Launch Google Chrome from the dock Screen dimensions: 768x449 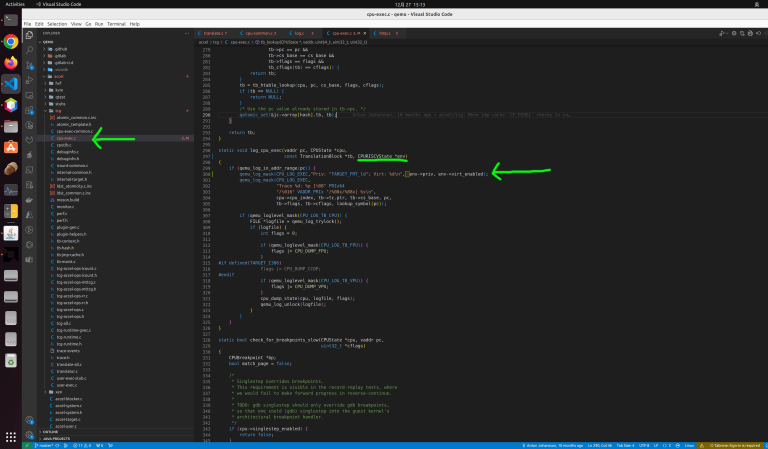click(x=11, y=42)
